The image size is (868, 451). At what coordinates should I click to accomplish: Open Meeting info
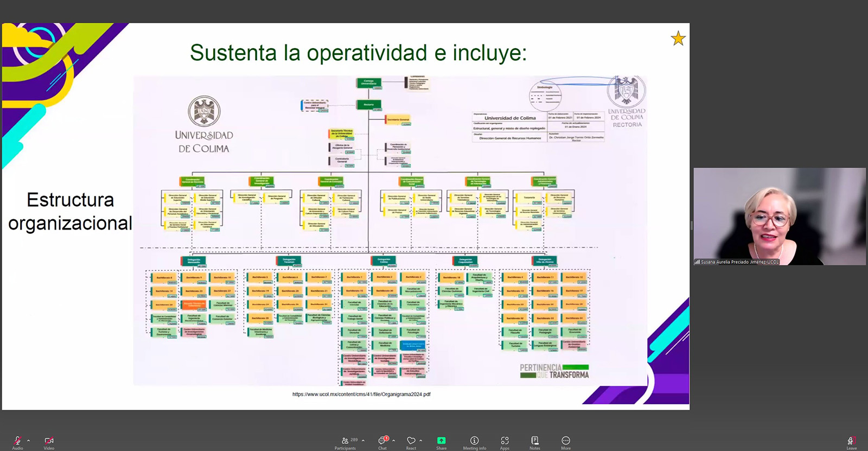pyautogui.click(x=474, y=441)
